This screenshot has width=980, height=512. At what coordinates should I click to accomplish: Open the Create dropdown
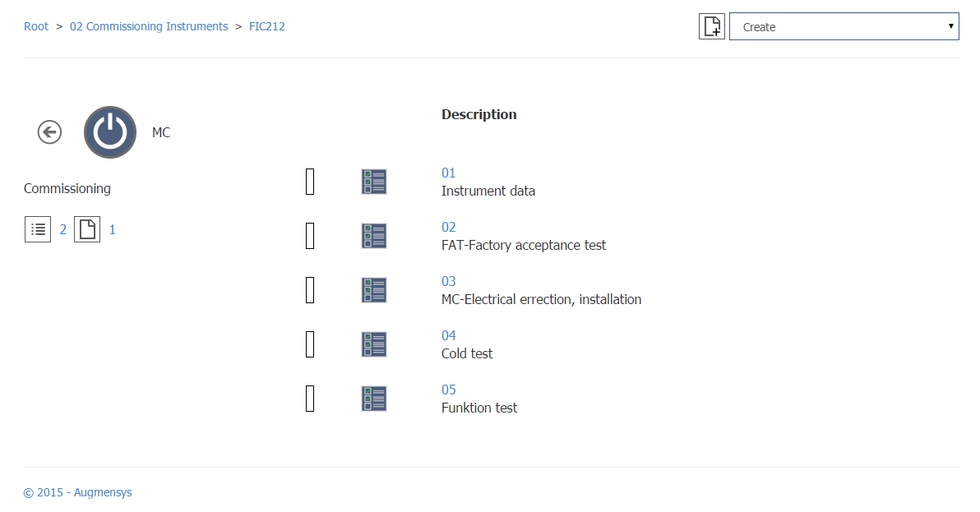[x=844, y=26]
